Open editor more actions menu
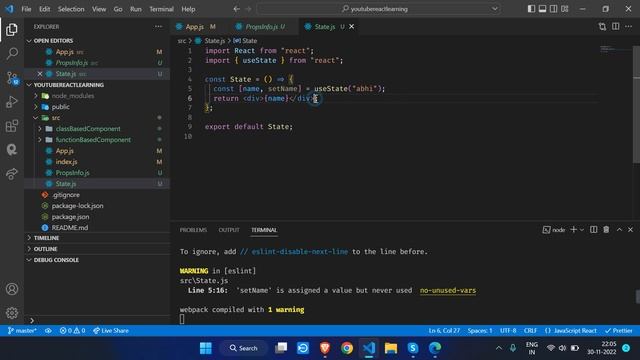This screenshot has width=640, height=360. point(629,27)
